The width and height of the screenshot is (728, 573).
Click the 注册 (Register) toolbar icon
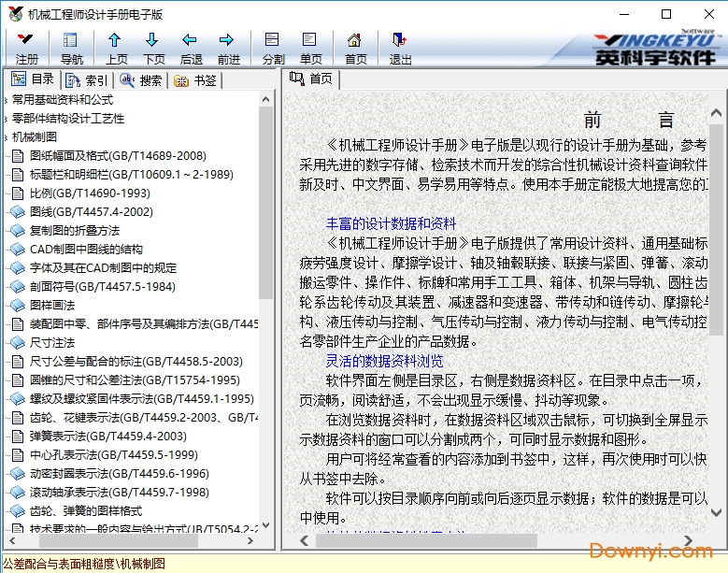click(26, 41)
